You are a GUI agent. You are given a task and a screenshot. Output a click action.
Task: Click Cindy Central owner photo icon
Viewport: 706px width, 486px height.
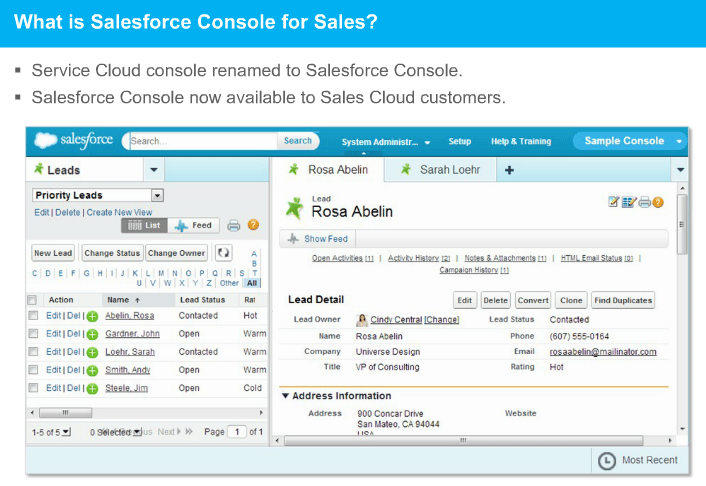click(362, 320)
